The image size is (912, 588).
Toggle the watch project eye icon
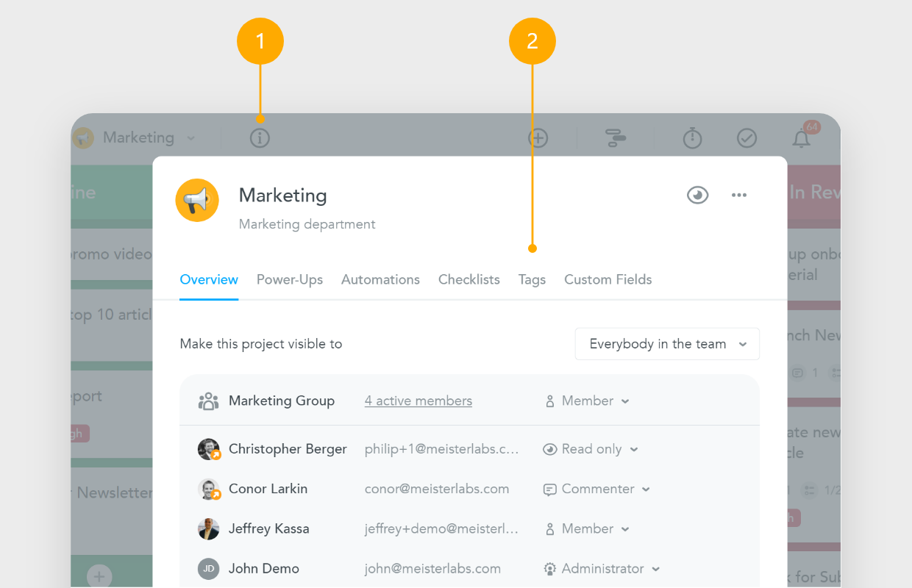(x=697, y=195)
